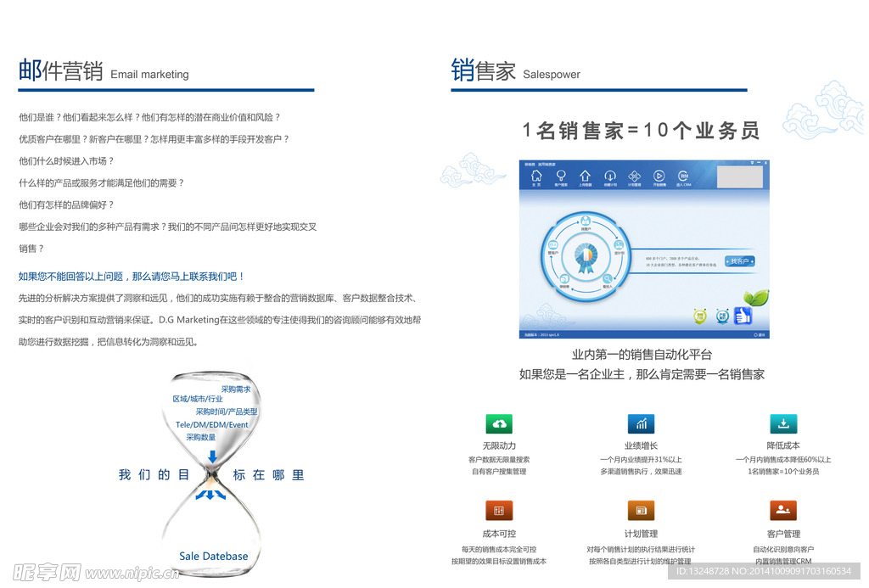Select the green 无限动力 icon
Image resolution: width=869 pixels, height=588 pixels.
coord(499,423)
